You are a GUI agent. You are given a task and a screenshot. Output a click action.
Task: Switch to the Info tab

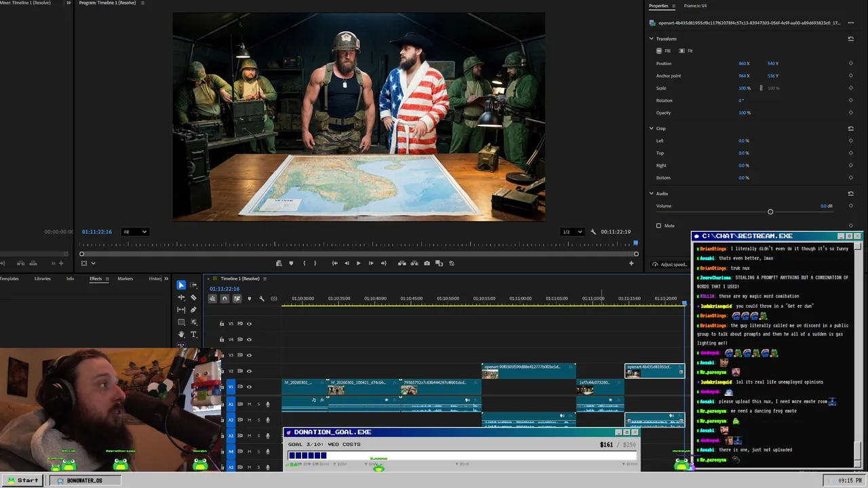pos(70,279)
